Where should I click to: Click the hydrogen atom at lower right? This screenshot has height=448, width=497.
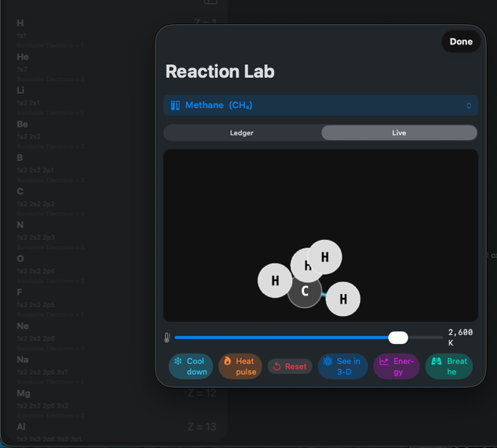[343, 299]
